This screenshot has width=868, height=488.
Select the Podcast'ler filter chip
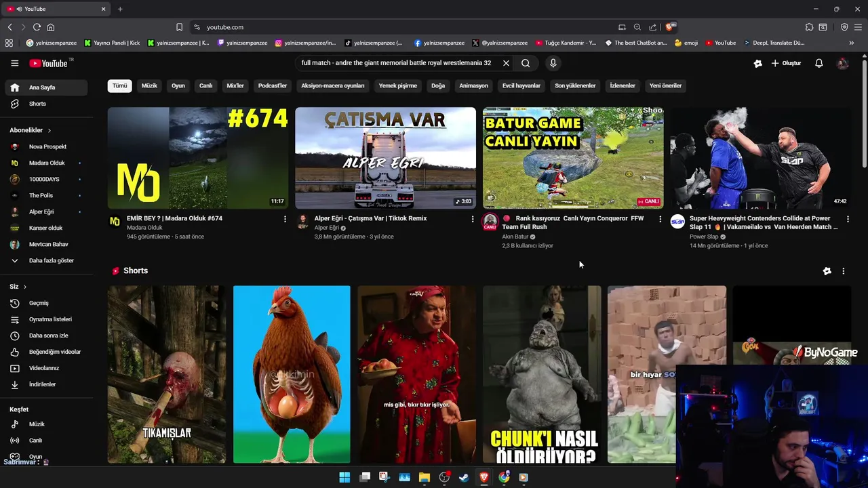[x=273, y=86]
